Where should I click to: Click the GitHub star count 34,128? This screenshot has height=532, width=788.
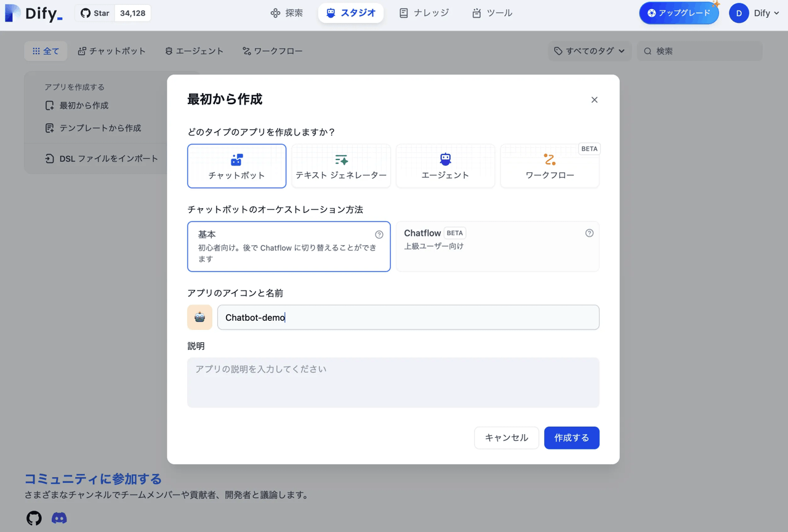[x=132, y=13]
